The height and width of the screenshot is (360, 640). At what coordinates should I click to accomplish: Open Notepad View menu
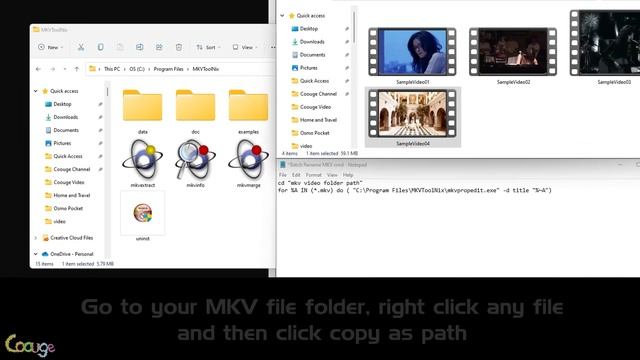pyautogui.click(x=332, y=175)
